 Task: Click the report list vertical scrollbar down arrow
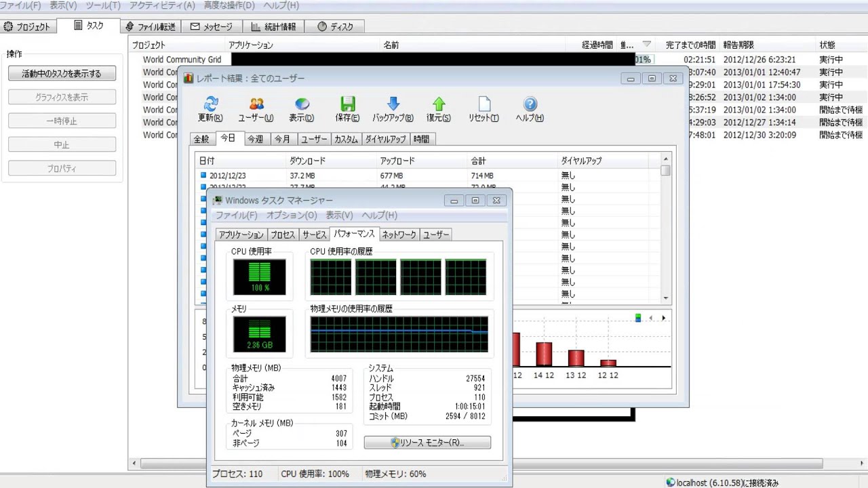(666, 298)
